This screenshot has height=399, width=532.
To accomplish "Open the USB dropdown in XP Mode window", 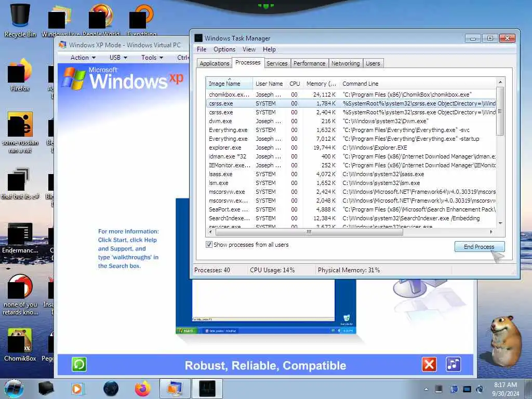I will pyautogui.click(x=118, y=58).
